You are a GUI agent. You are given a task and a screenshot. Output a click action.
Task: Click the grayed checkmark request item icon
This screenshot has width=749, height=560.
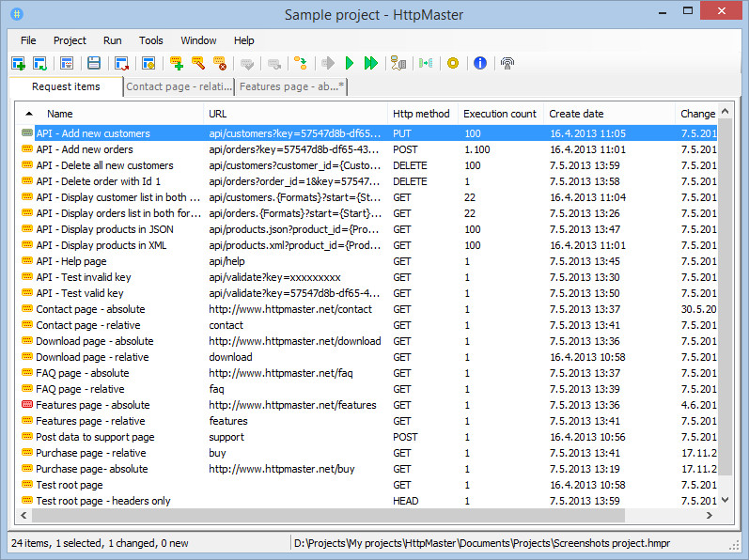pyautogui.click(x=247, y=63)
